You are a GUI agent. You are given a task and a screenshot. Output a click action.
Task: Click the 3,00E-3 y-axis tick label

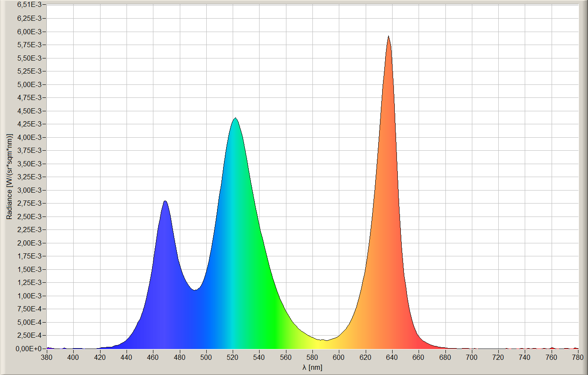click(x=29, y=190)
